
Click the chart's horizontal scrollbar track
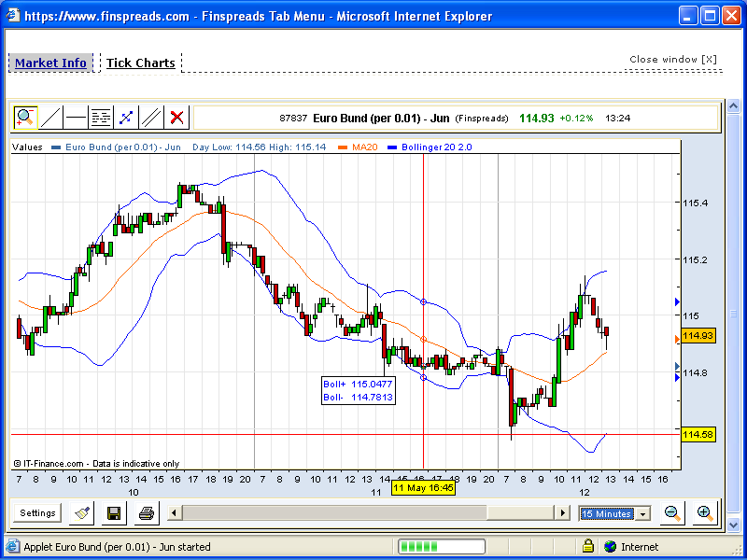523,512
